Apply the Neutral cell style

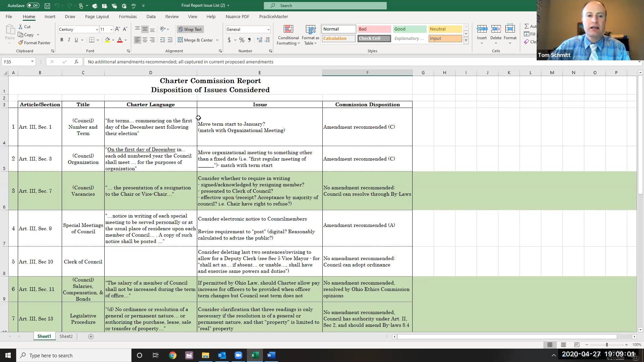tap(445, 29)
